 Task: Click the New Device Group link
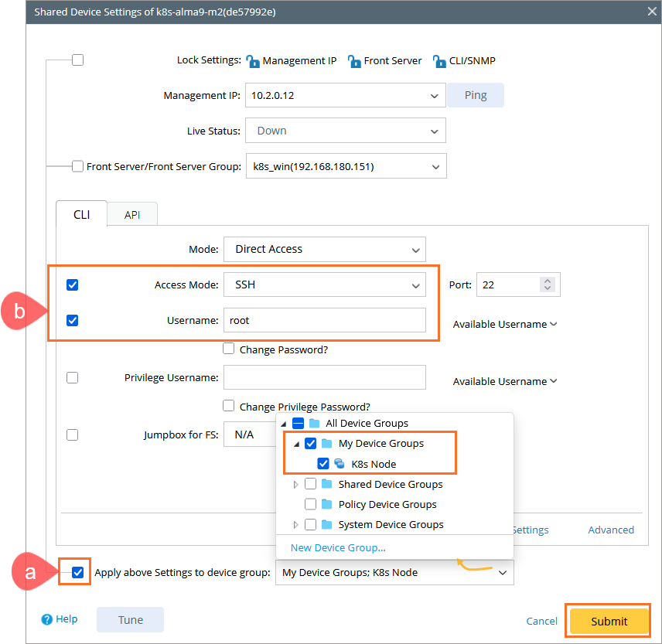(338, 547)
